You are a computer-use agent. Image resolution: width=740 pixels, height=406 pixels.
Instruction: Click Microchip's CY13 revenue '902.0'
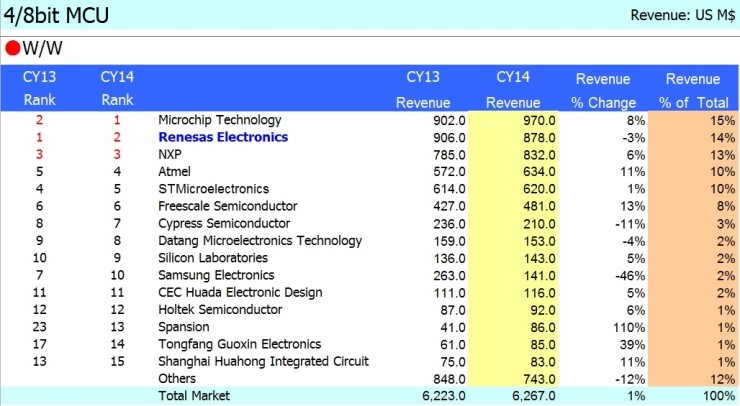[449, 121]
